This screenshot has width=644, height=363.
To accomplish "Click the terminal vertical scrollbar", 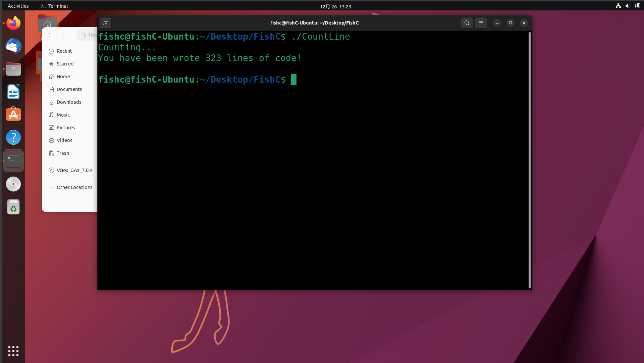I will (529, 160).
